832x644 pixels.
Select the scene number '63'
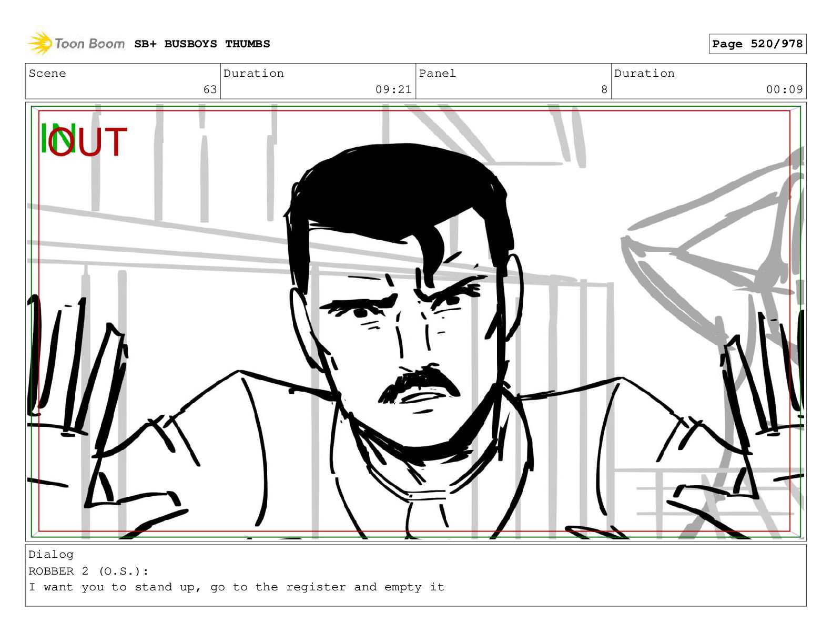click(210, 89)
